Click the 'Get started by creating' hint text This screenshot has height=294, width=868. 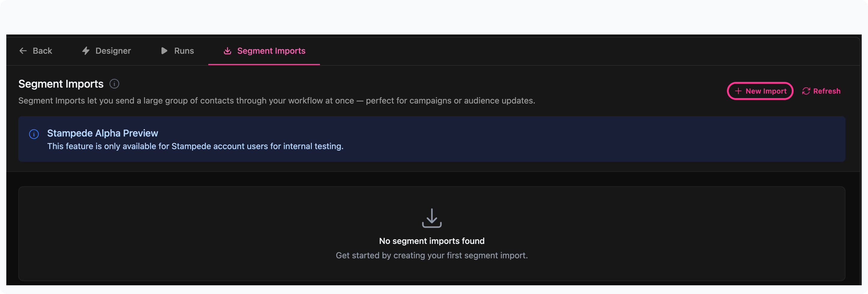432,255
